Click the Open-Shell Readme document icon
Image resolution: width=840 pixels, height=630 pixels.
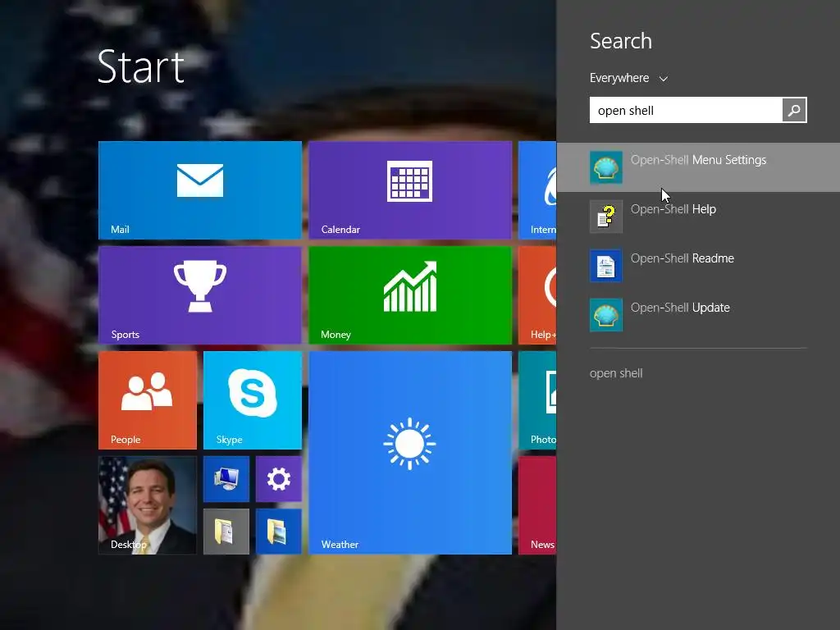(606, 266)
